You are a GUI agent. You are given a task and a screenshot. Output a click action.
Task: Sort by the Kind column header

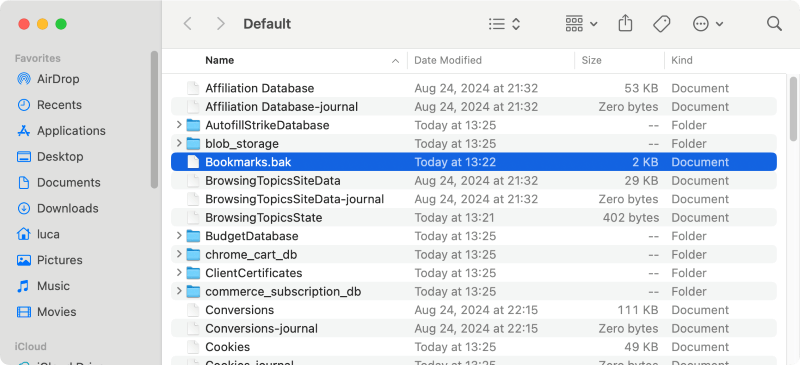tap(682, 60)
